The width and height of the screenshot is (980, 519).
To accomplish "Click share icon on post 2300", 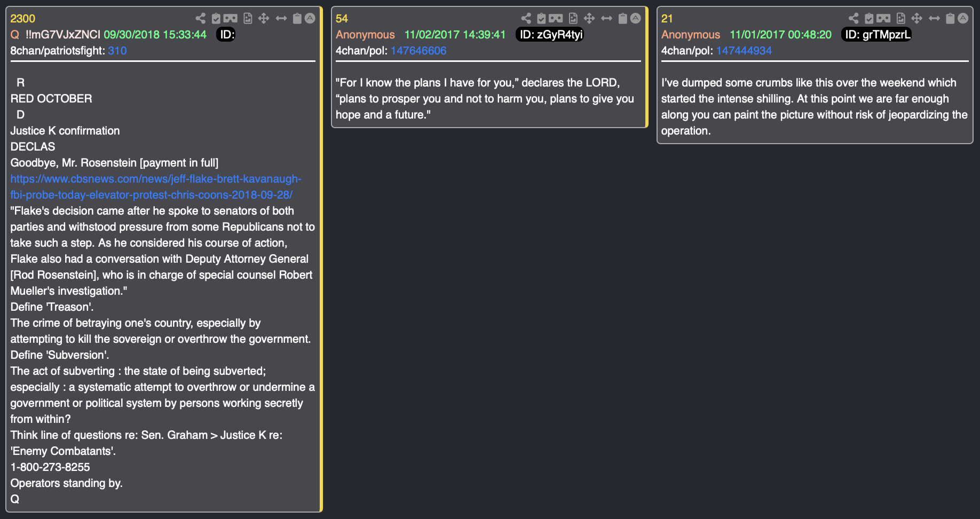I will coord(200,19).
